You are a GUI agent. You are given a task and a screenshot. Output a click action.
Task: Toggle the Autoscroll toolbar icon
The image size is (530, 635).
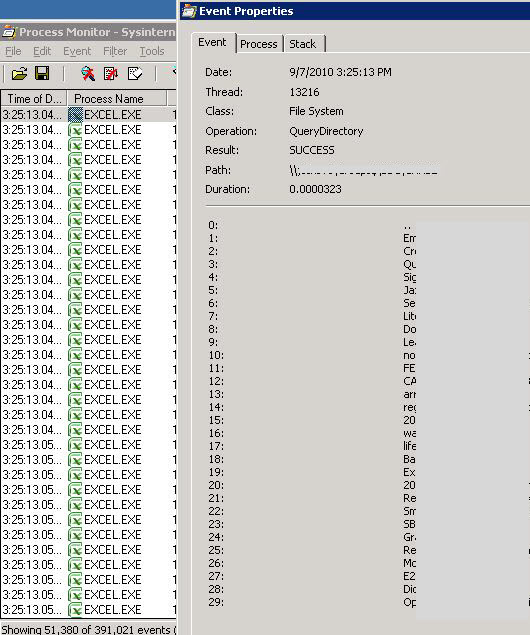[x=111, y=73]
